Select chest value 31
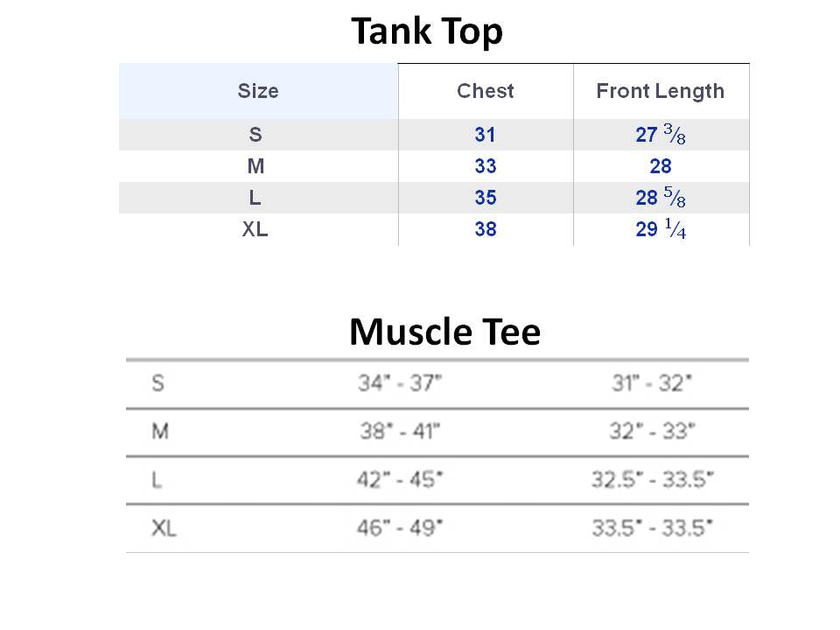Viewport: 840px width, 630px height. click(486, 135)
